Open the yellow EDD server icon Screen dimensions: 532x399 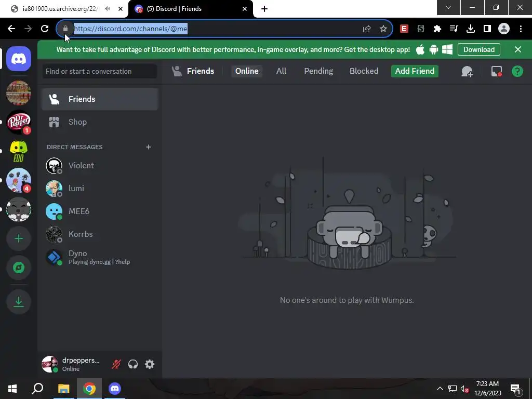point(19,151)
